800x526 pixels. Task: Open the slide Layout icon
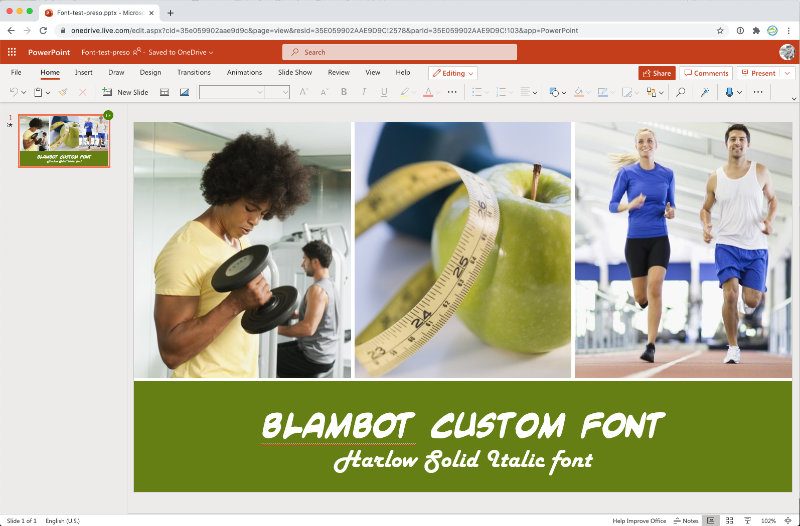point(164,92)
